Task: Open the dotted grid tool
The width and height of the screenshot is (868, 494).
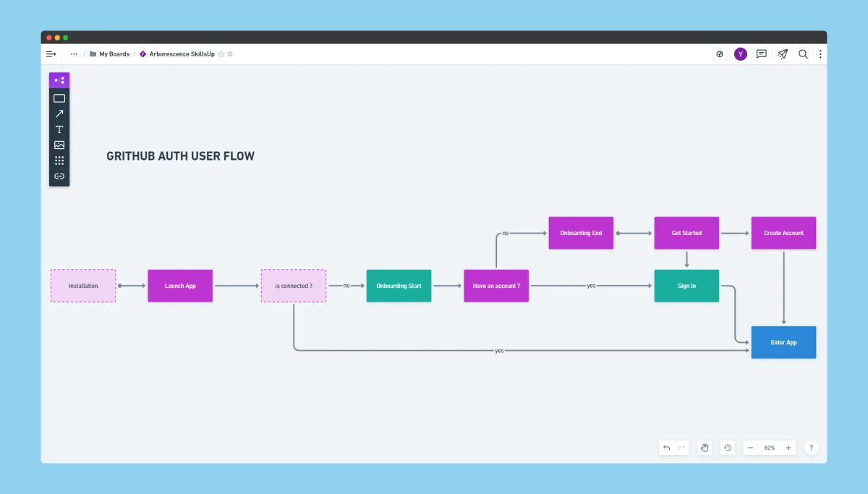Action: click(x=59, y=161)
